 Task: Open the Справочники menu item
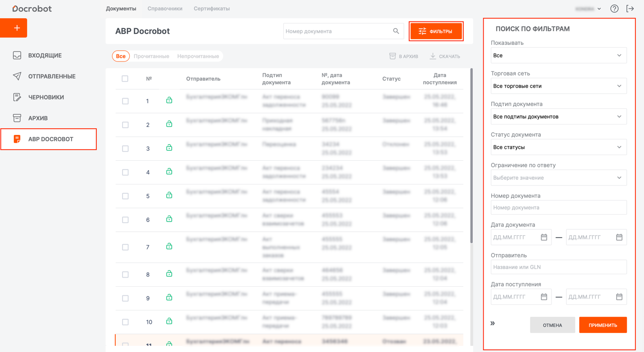coord(165,9)
